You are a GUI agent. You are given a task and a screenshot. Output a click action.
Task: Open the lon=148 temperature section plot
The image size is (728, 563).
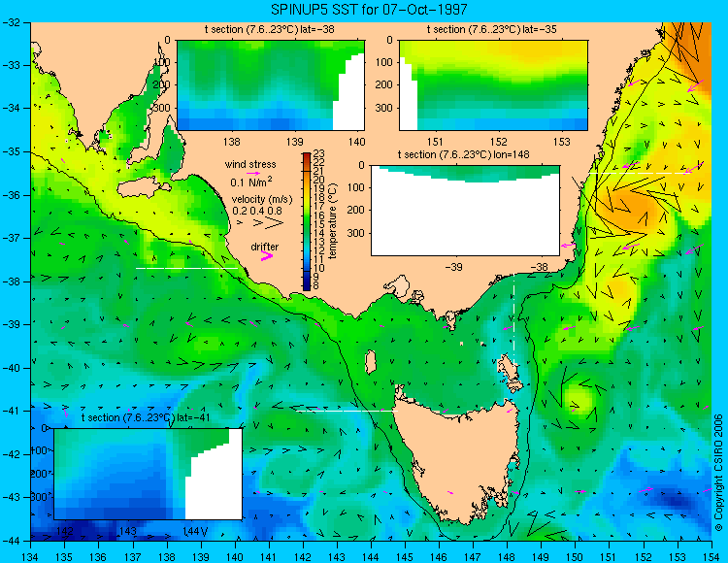[x=465, y=211]
